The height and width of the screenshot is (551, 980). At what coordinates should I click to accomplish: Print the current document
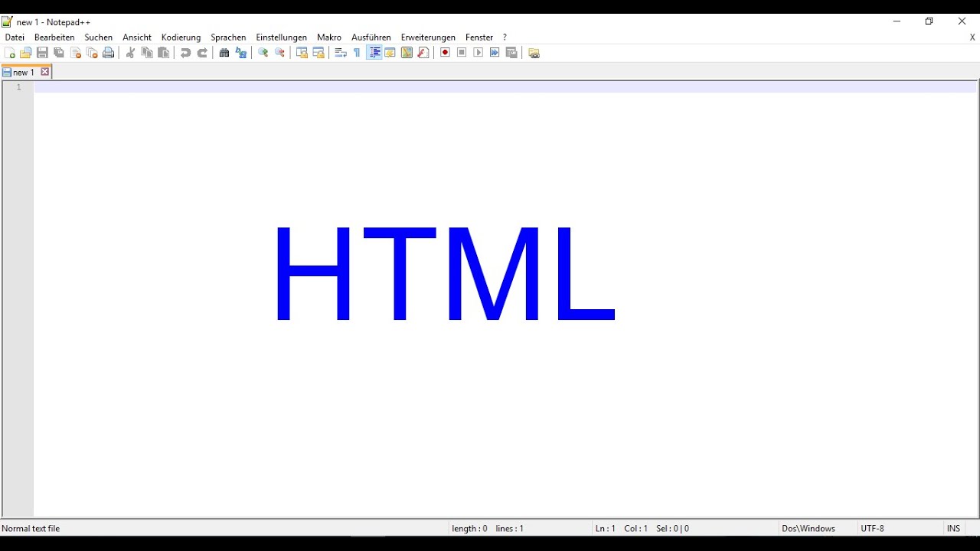109,53
